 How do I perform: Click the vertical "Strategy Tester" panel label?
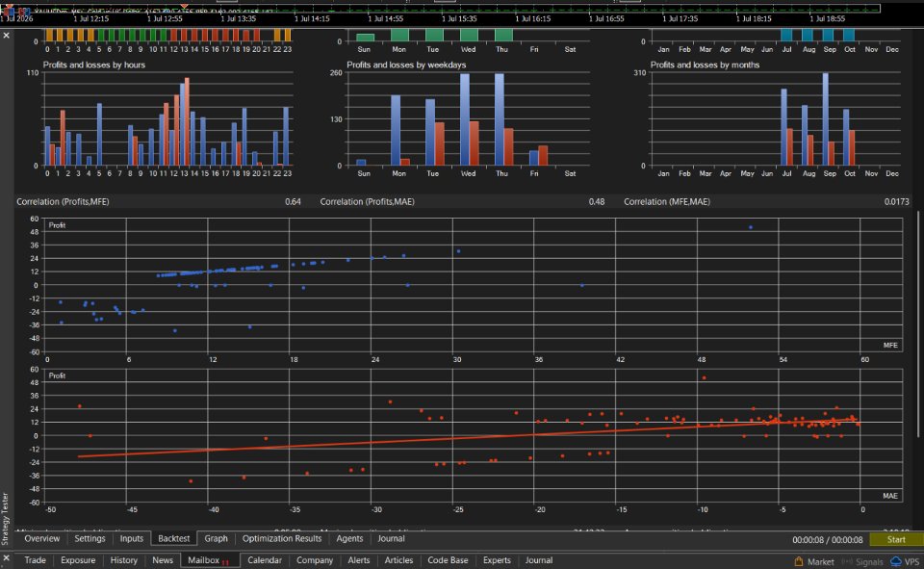pyautogui.click(x=6, y=519)
